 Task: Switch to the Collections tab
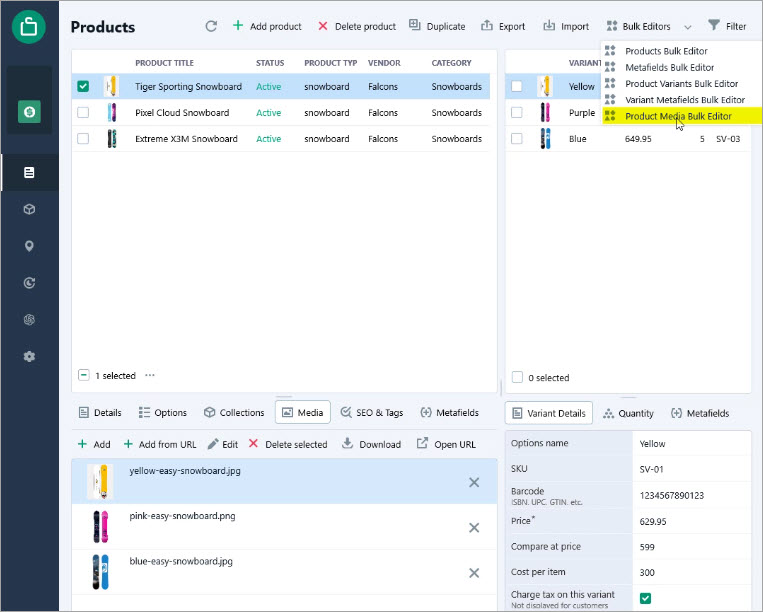pyautogui.click(x=234, y=413)
